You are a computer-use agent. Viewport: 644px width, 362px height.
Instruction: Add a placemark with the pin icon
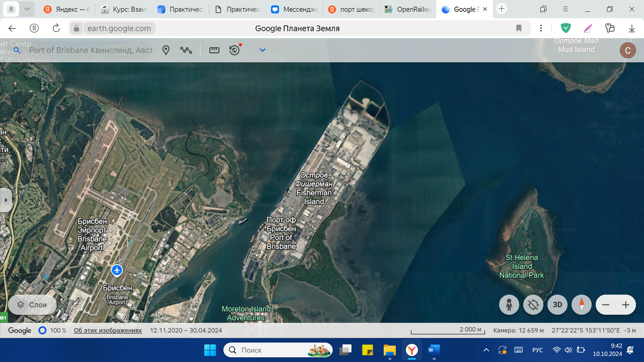pyautogui.click(x=166, y=50)
